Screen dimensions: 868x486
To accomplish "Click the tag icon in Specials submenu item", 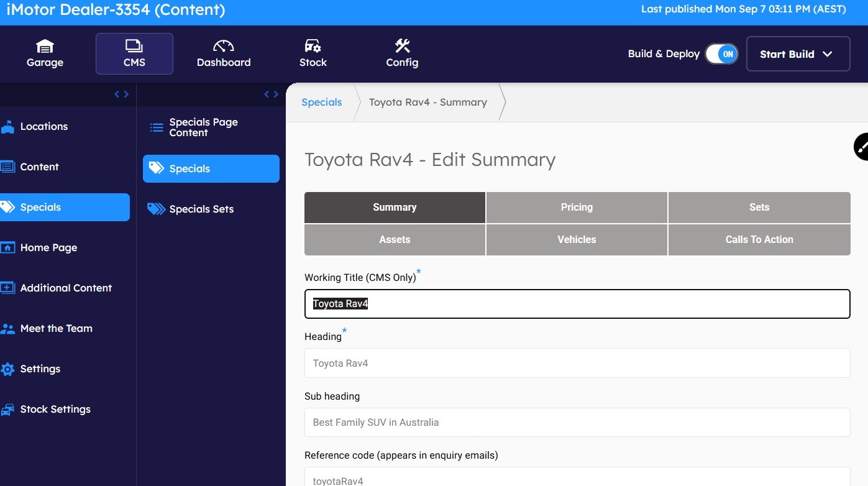I will pyautogui.click(x=157, y=168).
